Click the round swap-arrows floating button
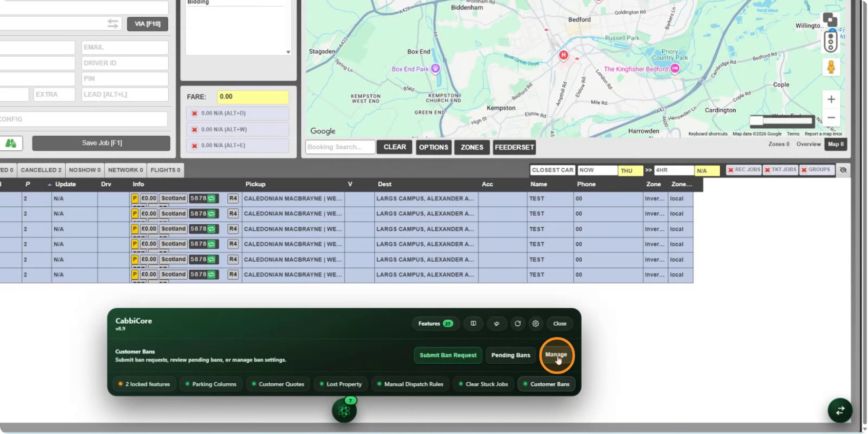 click(x=840, y=410)
